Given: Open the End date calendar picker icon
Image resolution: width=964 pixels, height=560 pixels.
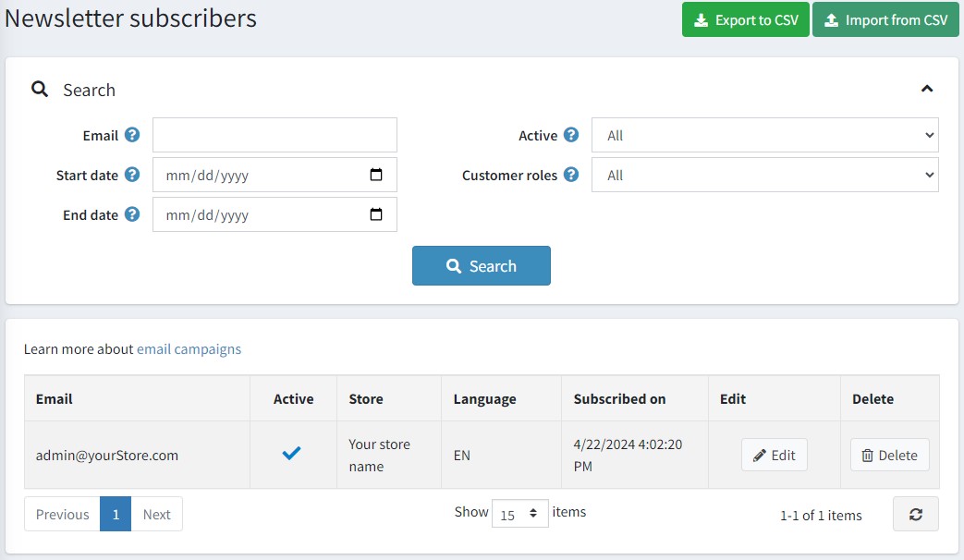Looking at the screenshot, I should click(376, 214).
